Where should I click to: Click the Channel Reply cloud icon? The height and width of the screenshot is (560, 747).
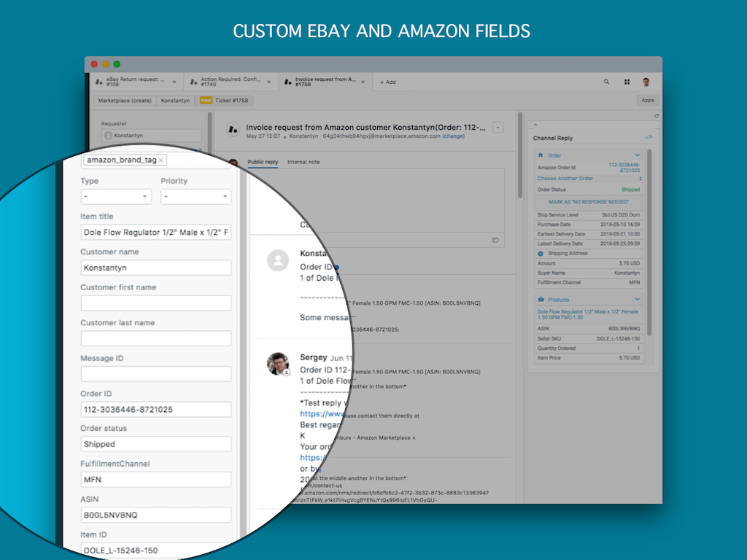point(648,137)
